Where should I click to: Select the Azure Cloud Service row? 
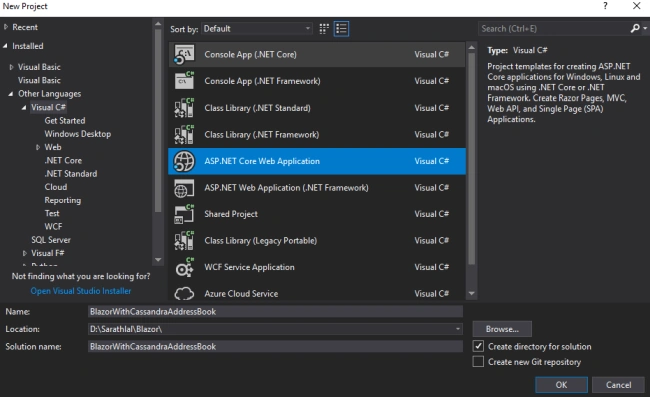pos(317,293)
